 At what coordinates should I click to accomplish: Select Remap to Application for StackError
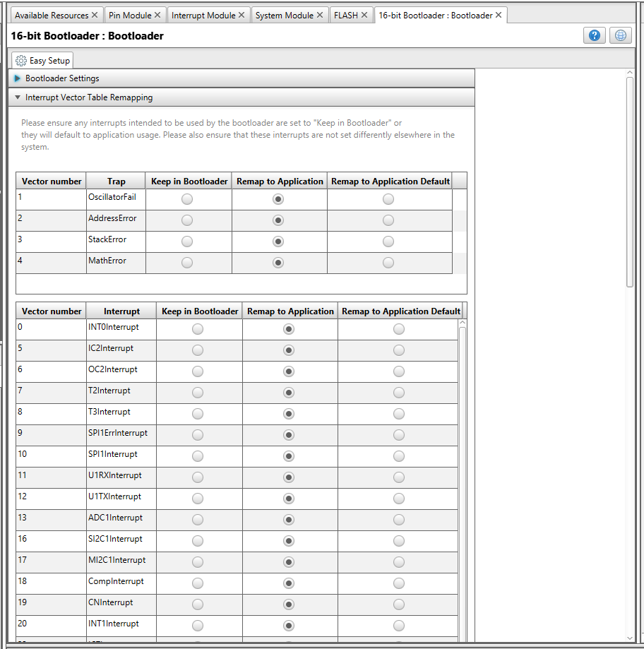[278, 242]
